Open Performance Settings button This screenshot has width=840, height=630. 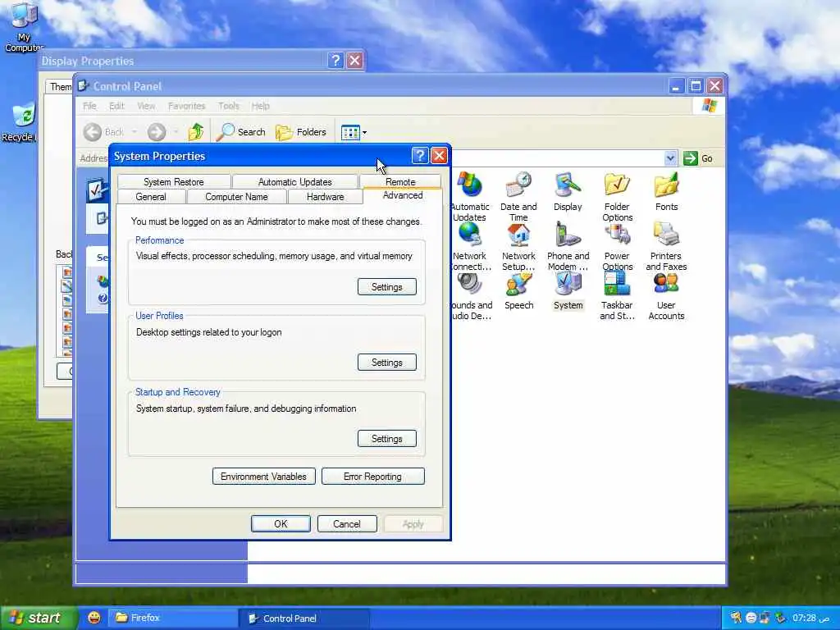(x=387, y=286)
